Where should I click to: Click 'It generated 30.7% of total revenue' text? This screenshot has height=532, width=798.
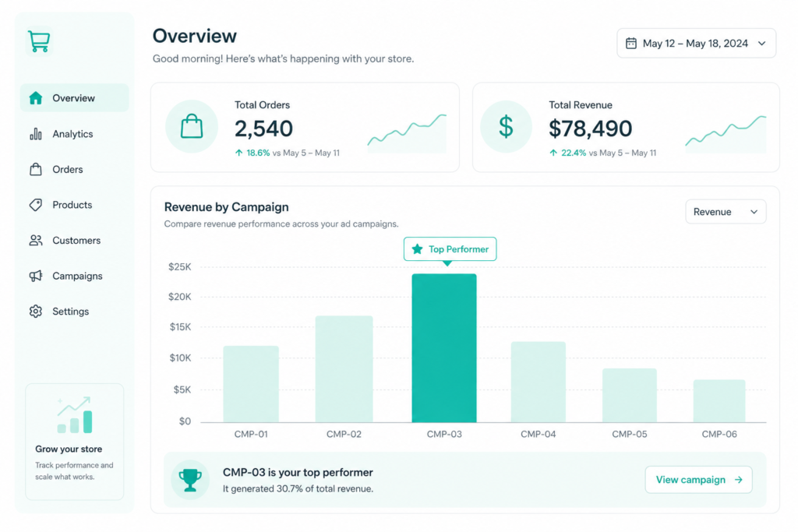[x=298, y=488]
